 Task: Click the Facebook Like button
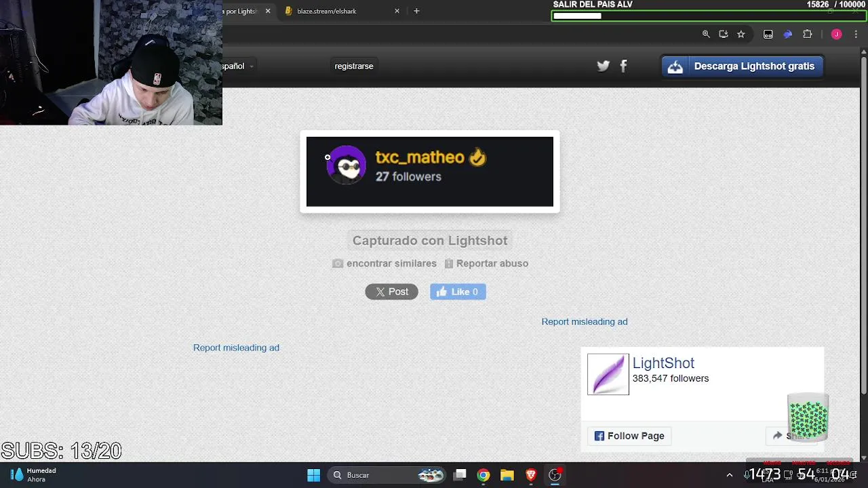click(458, 291)
